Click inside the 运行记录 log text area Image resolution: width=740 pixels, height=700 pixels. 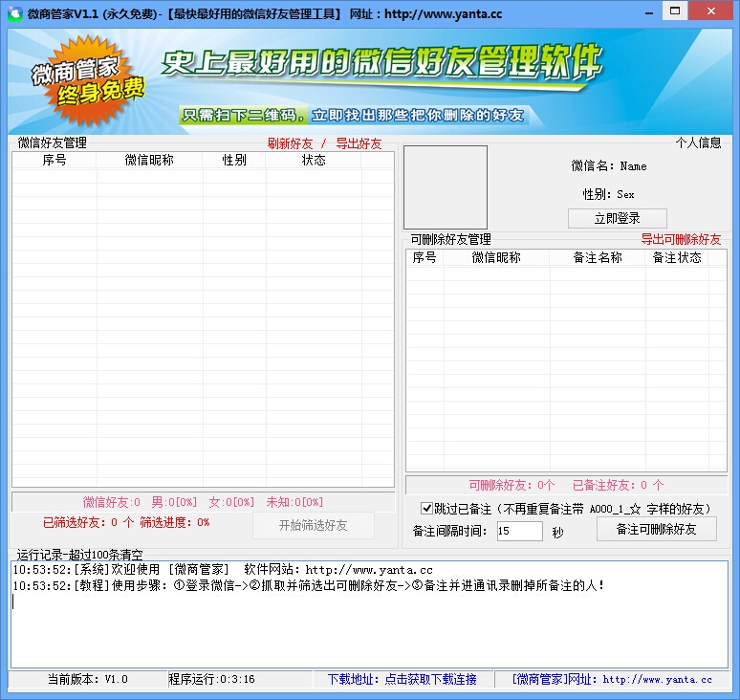(x=370, y=615)
